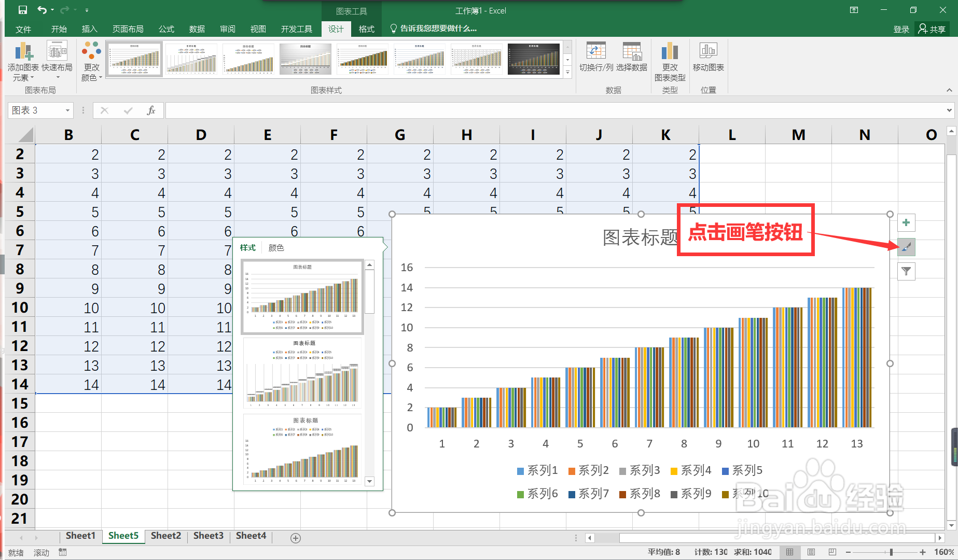Viewport: 958px width, 560px height.
Task: Cancel formula entry with the X icon
Action: coord(104,110)
